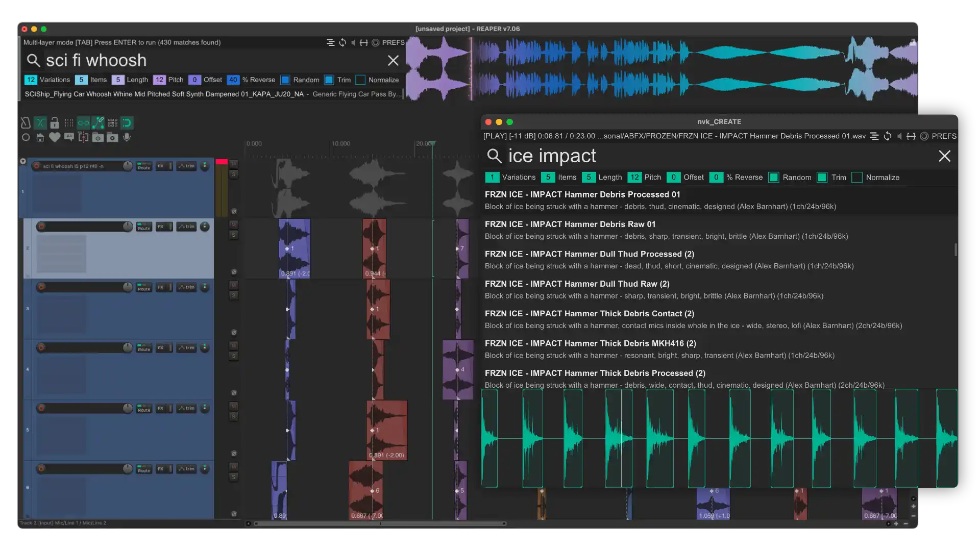Screen dimensions: 980x551
Task: Solo track 2 with its S button
Action: 234,235
